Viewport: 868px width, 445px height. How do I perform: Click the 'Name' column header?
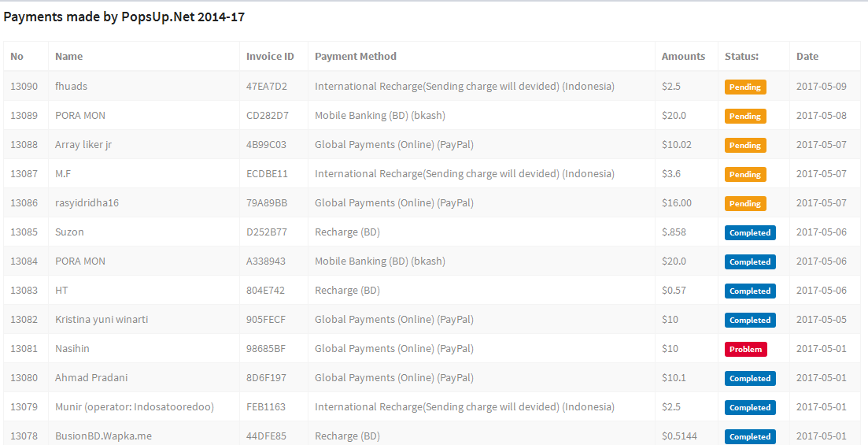pos(68,56)
